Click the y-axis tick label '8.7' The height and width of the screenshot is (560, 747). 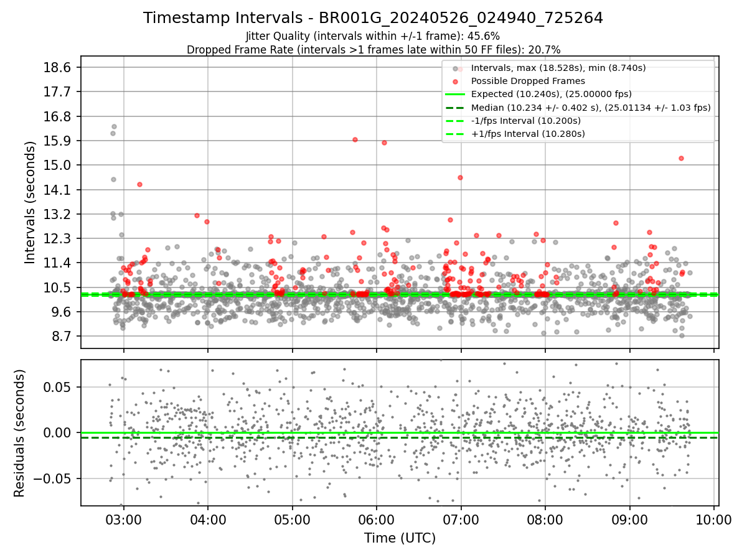pos(61,336)
